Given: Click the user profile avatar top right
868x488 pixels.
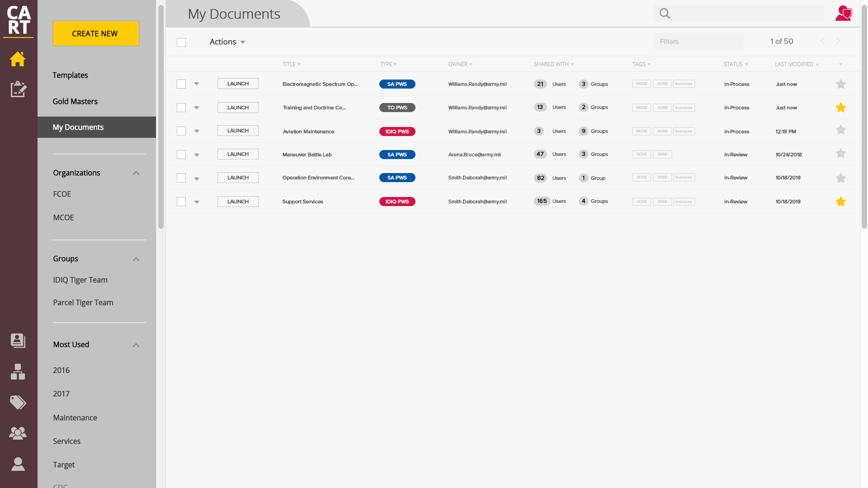Looking at the screenshot, I should [843, 13].
